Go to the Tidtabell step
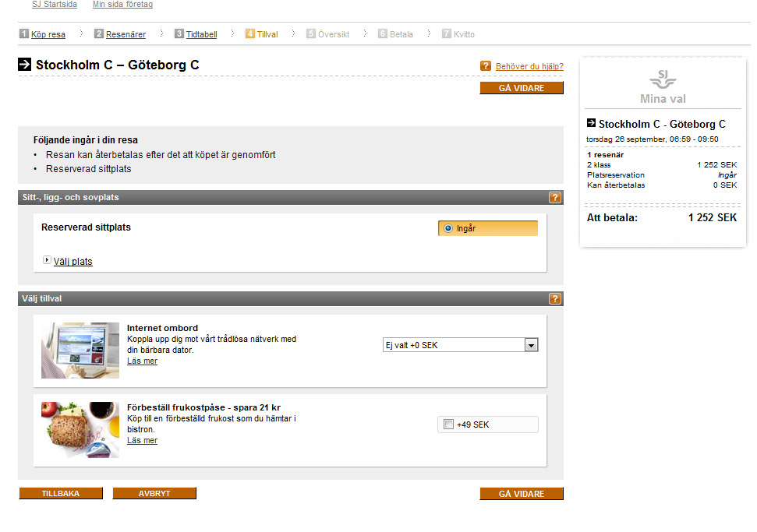Screen dimensions: 757x532 pyautogui.click(x=202, y=34)
